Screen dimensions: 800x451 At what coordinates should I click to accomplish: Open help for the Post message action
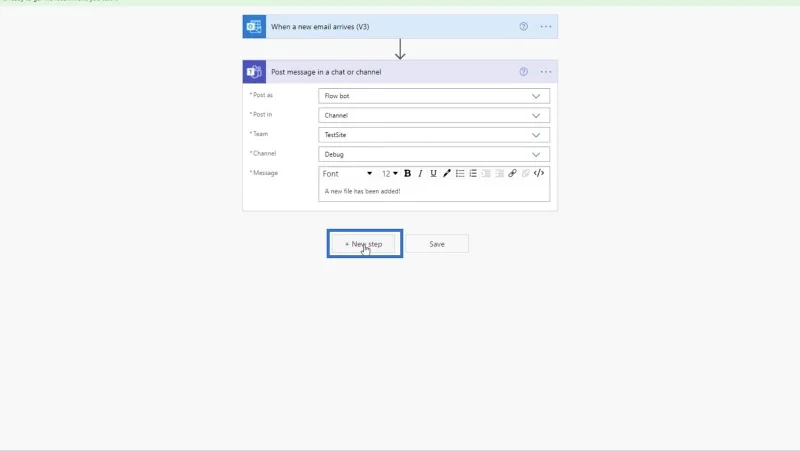point(523,72)
